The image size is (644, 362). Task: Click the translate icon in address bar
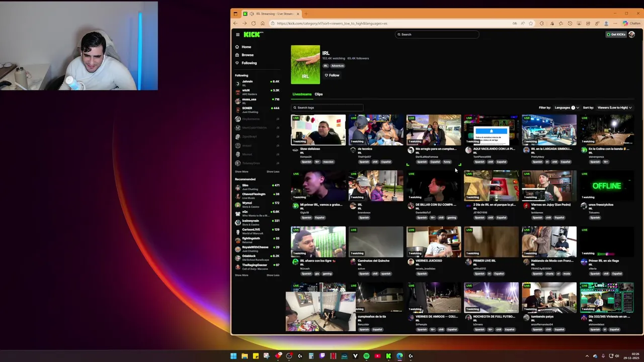pos(514,24)
